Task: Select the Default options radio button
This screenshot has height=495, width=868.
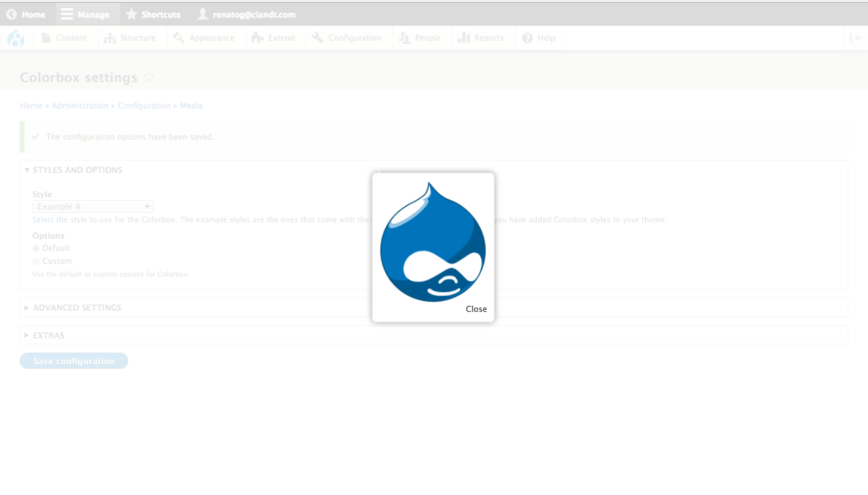Action: click(36, 248)
